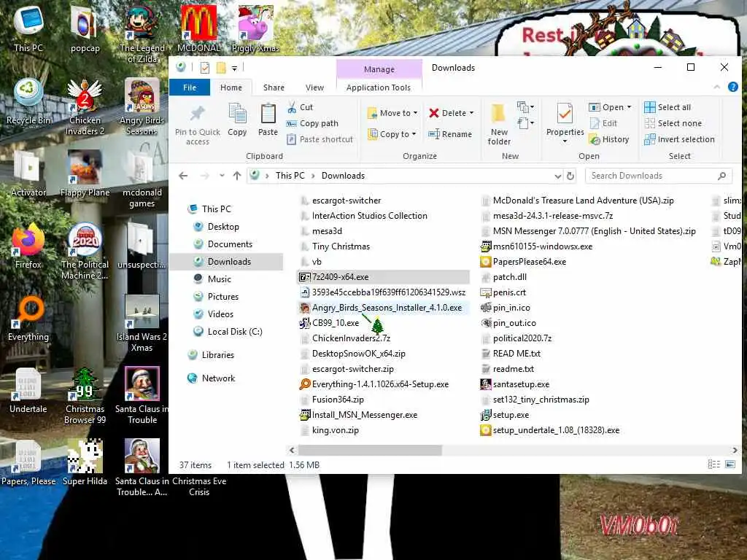Open Santa Claus in Trouble shortcut
Image resolution: width=747 pixels, height=560 pixels.
coord(142,395)
